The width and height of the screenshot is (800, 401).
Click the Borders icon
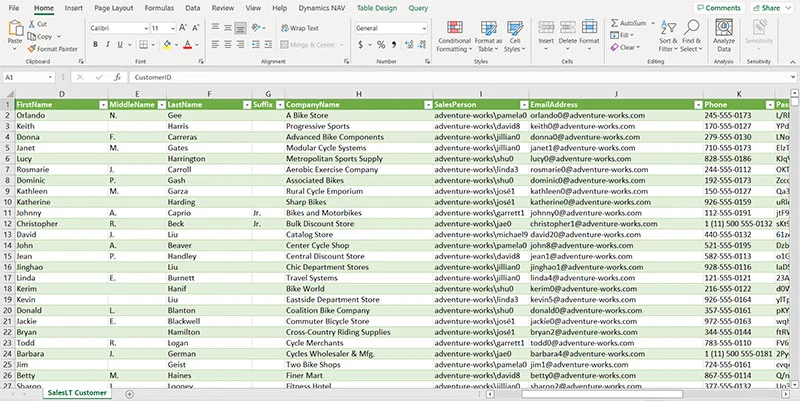(x=143, y=45)
